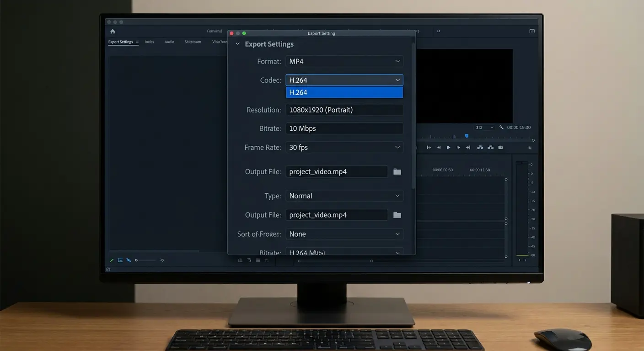The width and height of the screenshot is (644, 351).
Task: Select H.264 highlighted option in list
Action: [344, 92]
